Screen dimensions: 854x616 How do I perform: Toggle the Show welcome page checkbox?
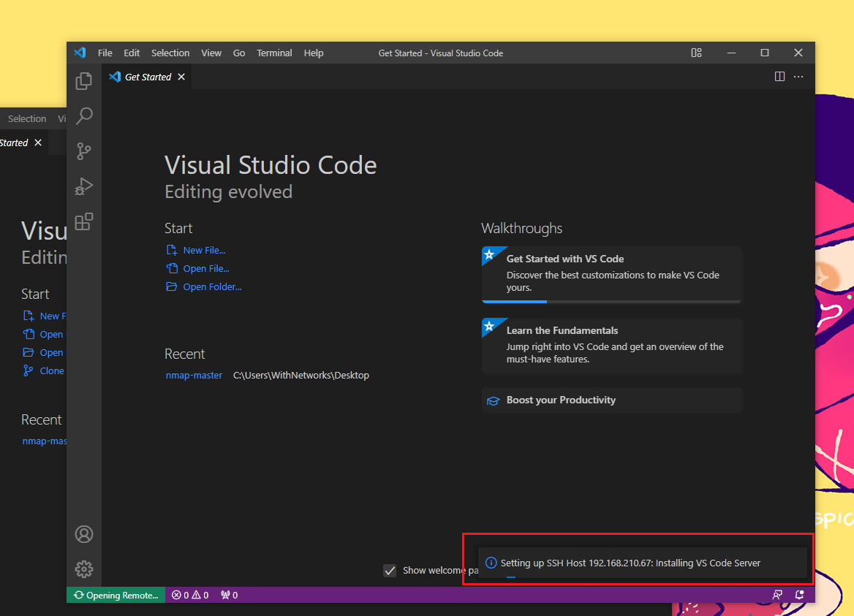coord(390,570)
